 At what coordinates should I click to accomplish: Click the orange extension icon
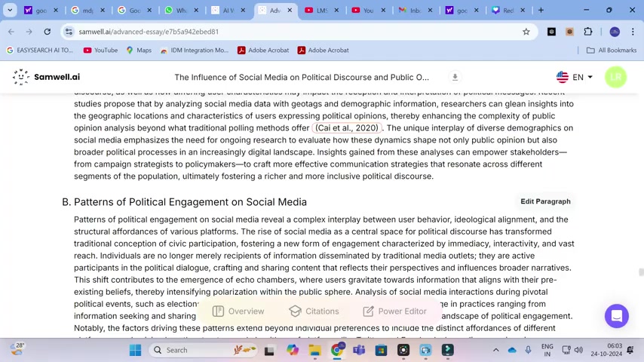[569, 32]
